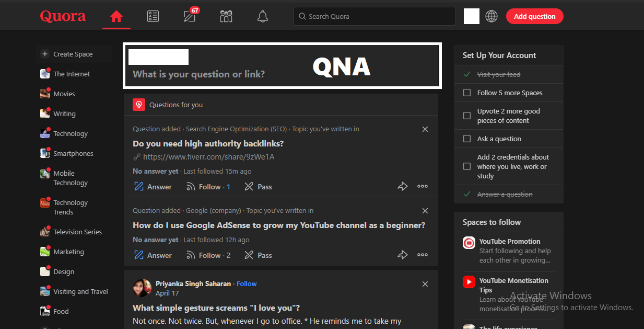Open the fiverr.com share link

208,156
